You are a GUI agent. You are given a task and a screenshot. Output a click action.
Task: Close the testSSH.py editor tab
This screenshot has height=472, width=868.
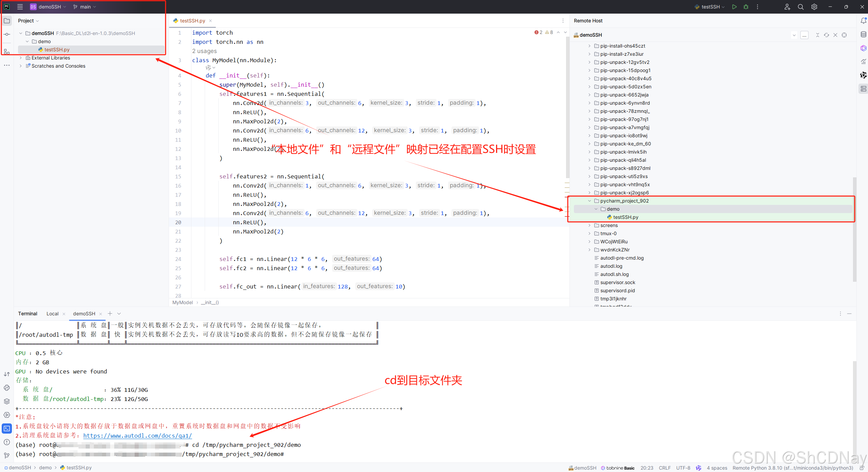(210, 21)
